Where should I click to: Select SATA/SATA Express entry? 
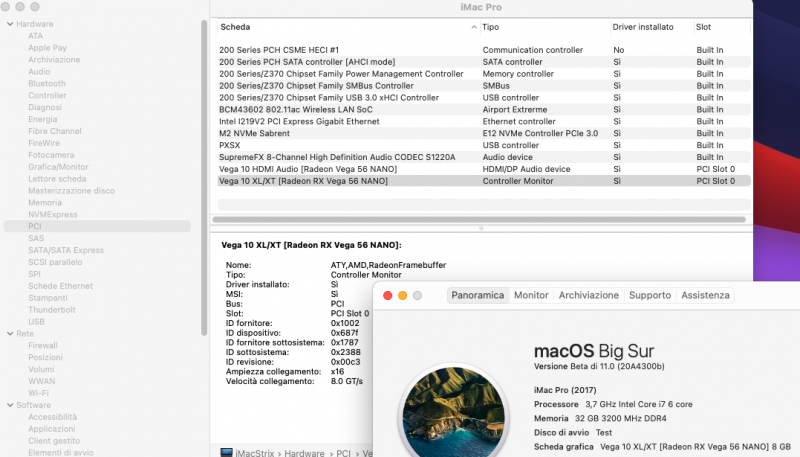[66, 250]
